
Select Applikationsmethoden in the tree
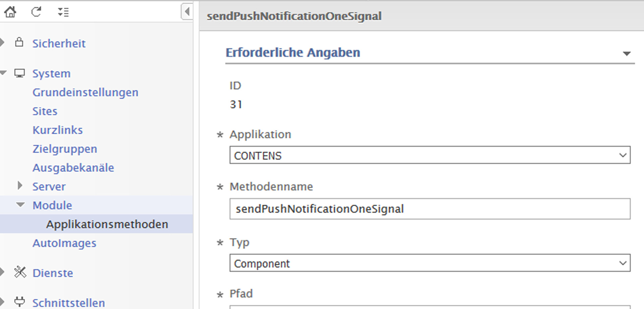tap(107, 224)
